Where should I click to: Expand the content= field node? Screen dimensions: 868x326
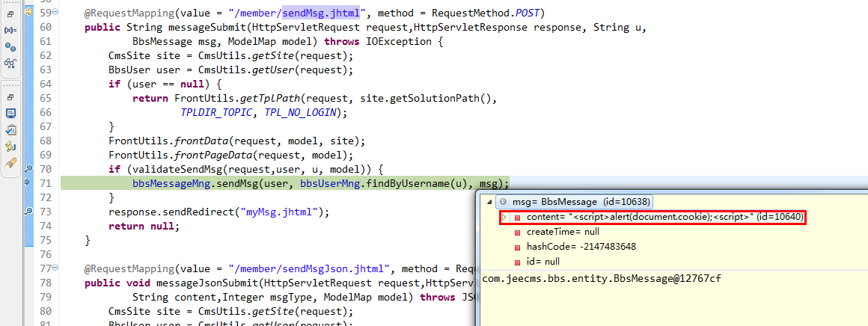(x=504, y=217)
